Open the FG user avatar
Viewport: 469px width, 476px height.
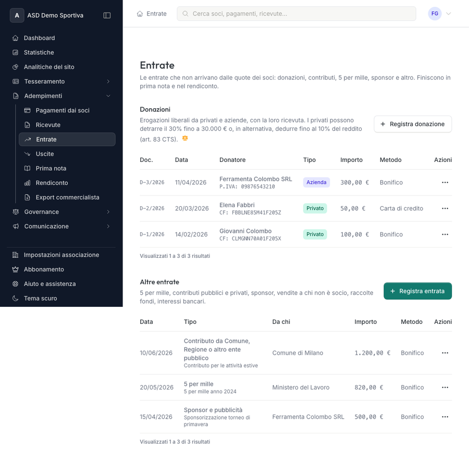tap(435, 14)
